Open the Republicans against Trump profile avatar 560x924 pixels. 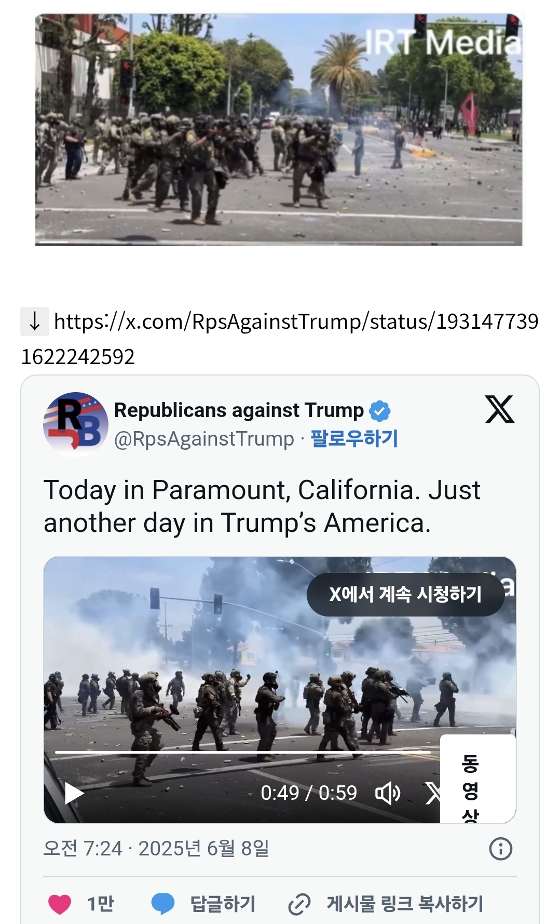coord(76,424)
